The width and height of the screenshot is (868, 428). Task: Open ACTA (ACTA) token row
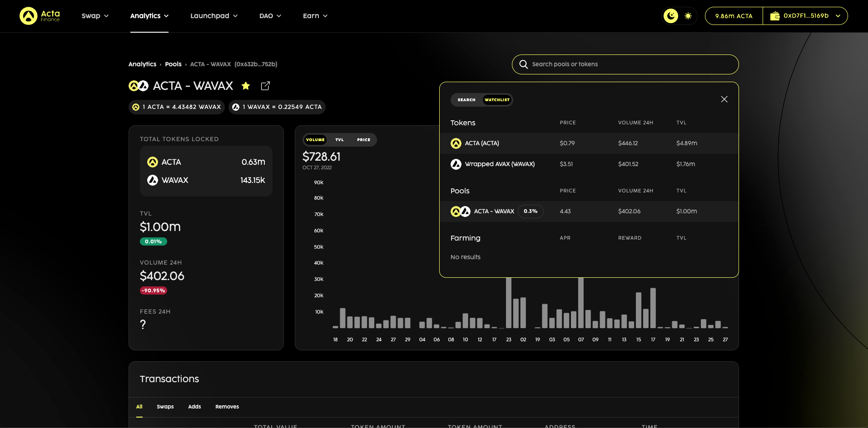[x=589, y=143]
